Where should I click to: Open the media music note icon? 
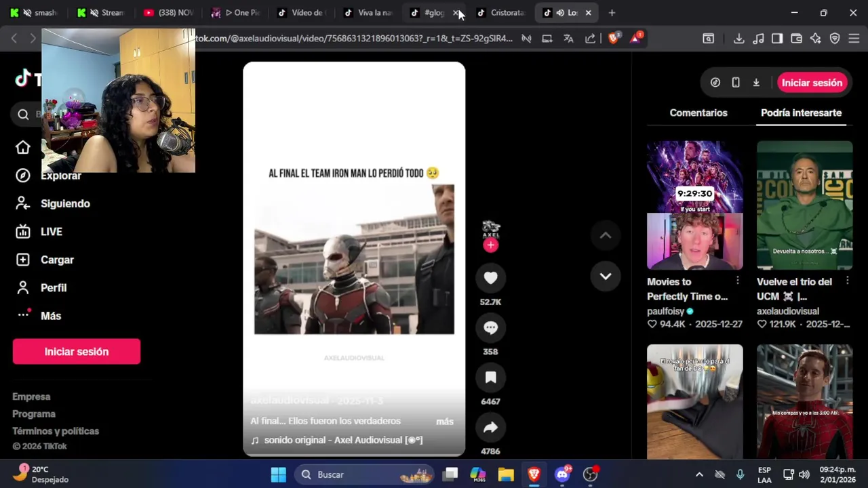pyautogui.click(x=758, y=39)
